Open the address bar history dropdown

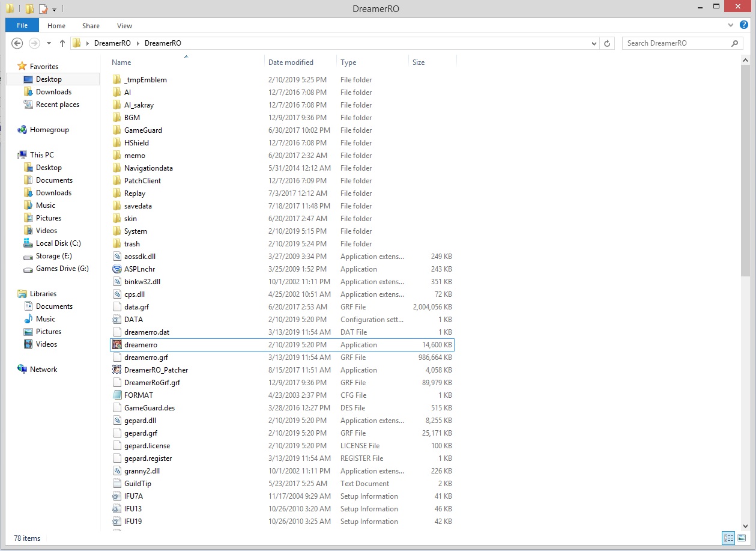click(594, 43)
